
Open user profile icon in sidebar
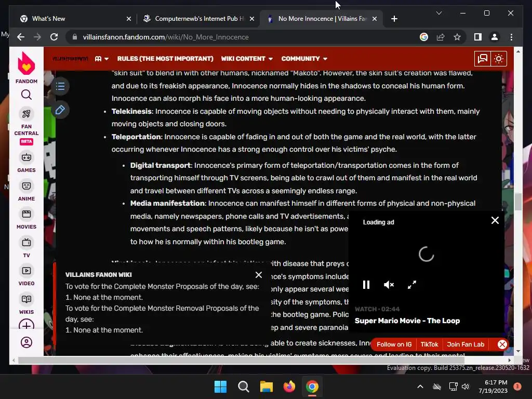pyautogui.click(x=26, y=342)
